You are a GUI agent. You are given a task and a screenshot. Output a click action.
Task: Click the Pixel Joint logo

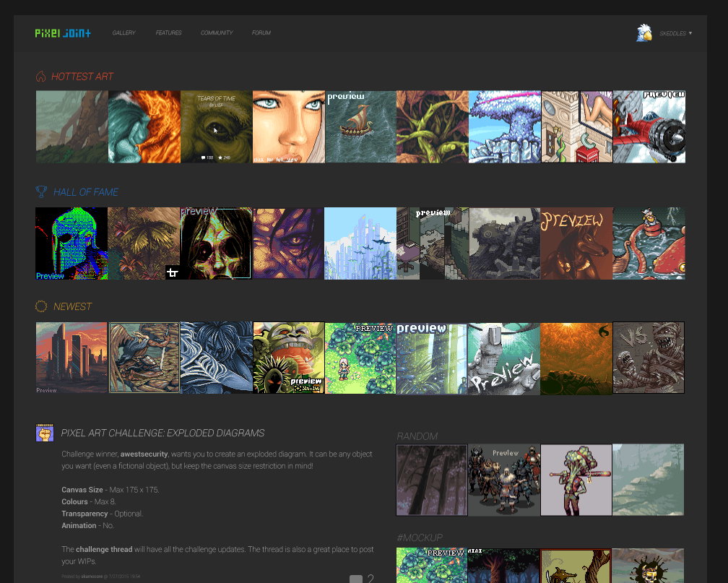point(63,33)
